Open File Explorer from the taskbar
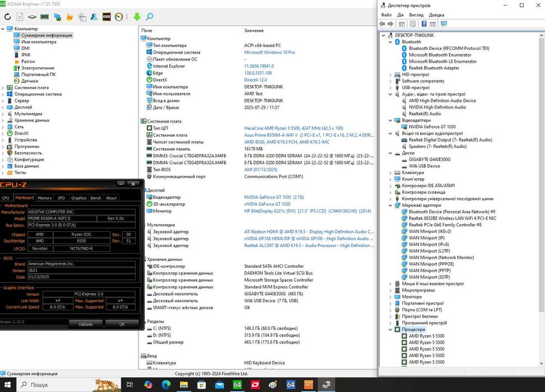The width and height of the screenshot is (545, 392). coord(184,384)
